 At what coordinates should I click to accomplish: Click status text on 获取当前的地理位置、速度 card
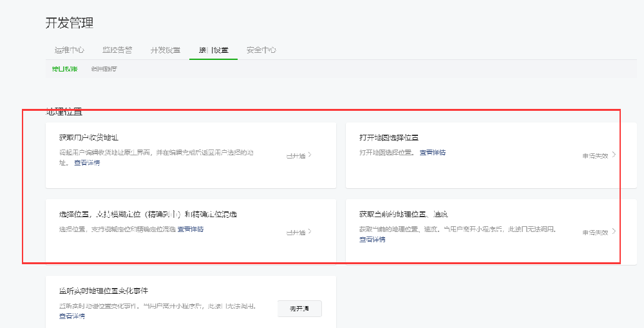[595, 233]
